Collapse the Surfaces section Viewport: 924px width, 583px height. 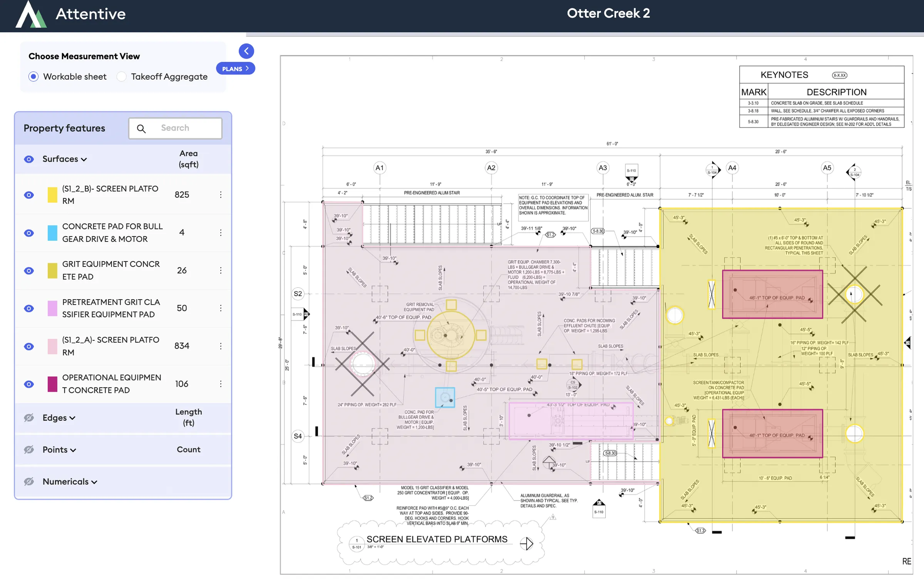[x=84, y=159]
